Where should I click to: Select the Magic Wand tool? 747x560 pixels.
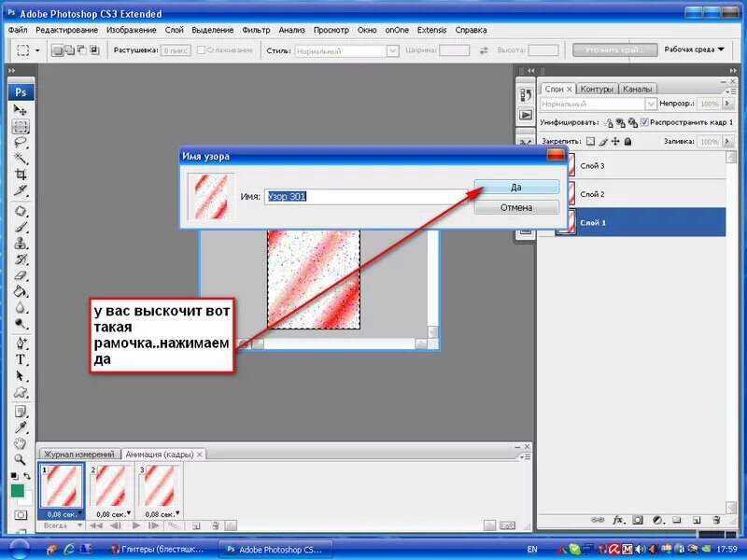[20, 158]
